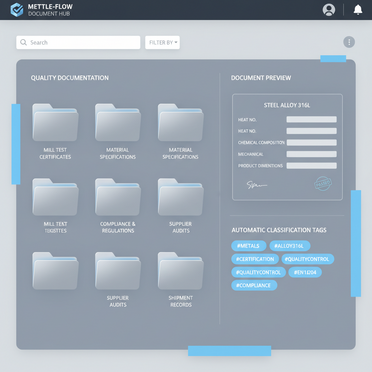This screenshot has height=372, width=372.
Task: Open the notifications bell
Action: tap(358, 10)
